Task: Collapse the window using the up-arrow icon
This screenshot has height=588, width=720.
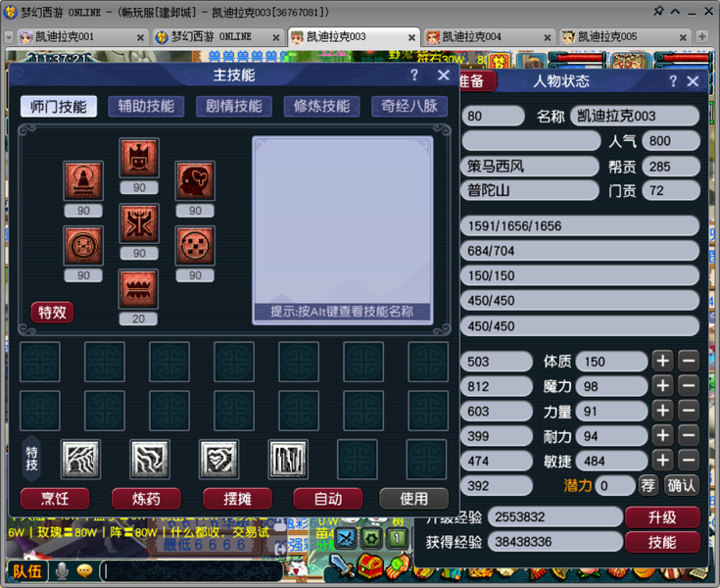Action: pyautogui.click(x=676, y=12)
